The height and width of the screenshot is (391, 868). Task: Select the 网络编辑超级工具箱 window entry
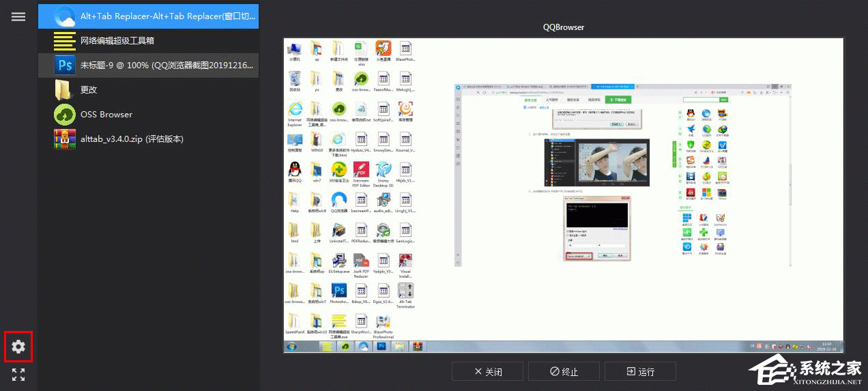click(148, 41)
